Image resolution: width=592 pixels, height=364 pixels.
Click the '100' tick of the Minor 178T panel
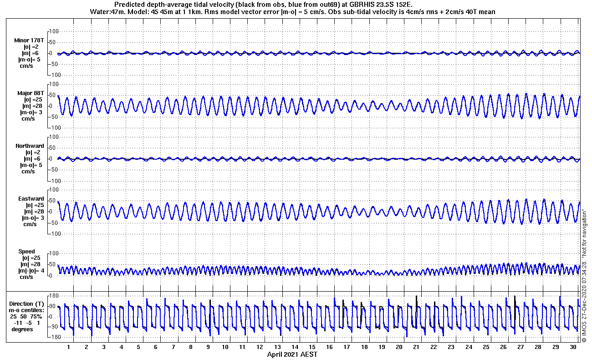tap(55, 31)
